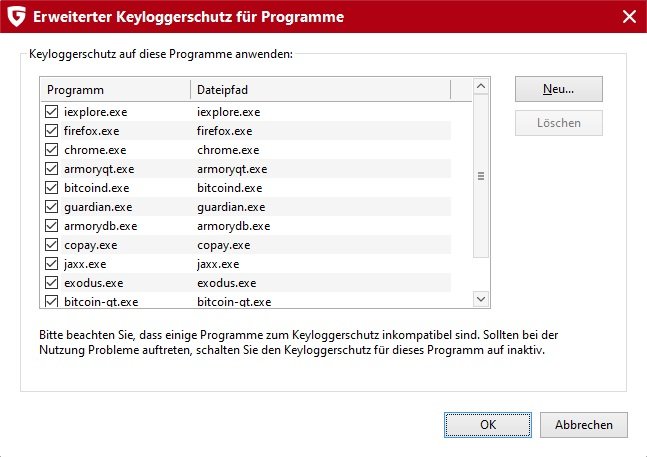Click the vertical scrollbar thumb
Viewport: 647px width, 457px height.
click(481, 176)
